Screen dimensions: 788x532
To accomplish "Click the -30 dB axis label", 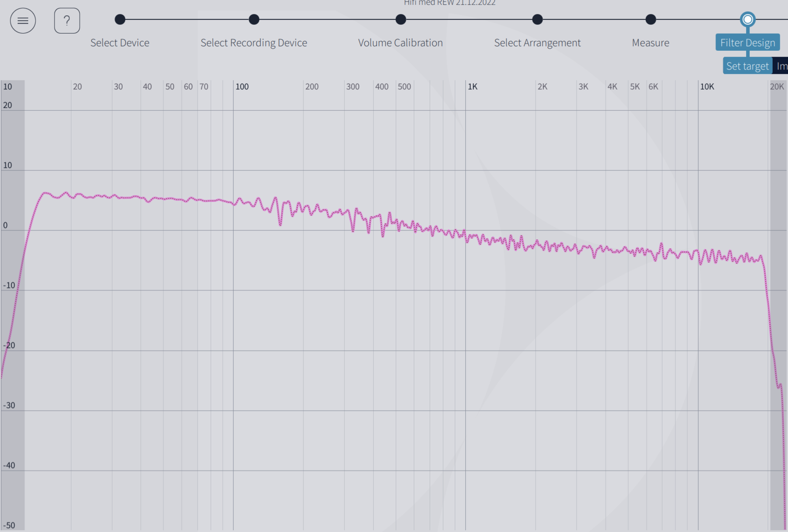I will [x=9, y=405].
